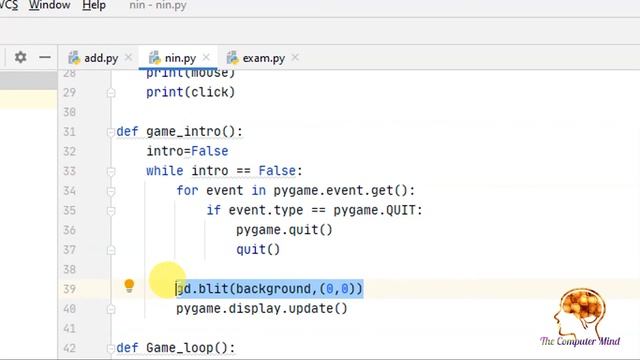Click the 'quit()' call on line 37

tap(258, 249)
